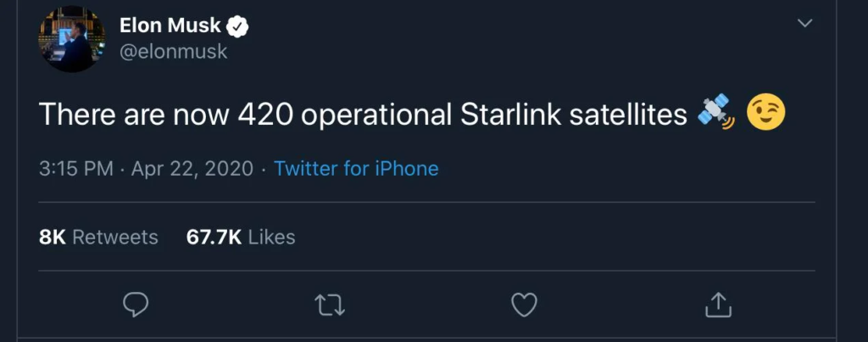868x342 pixels.
Task: Click the 3:15 PM timestamp
Action: pos(76,169)
